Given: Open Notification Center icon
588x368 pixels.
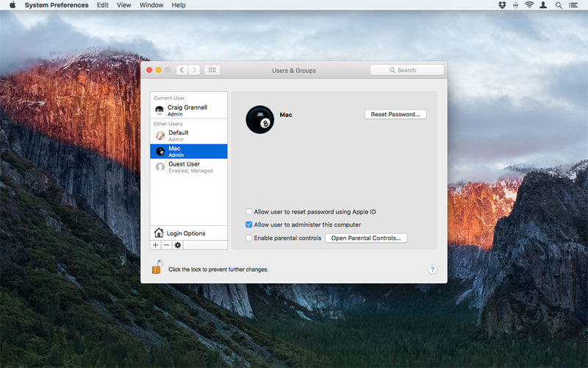Looking at the screenshot, I should point(573,5).
